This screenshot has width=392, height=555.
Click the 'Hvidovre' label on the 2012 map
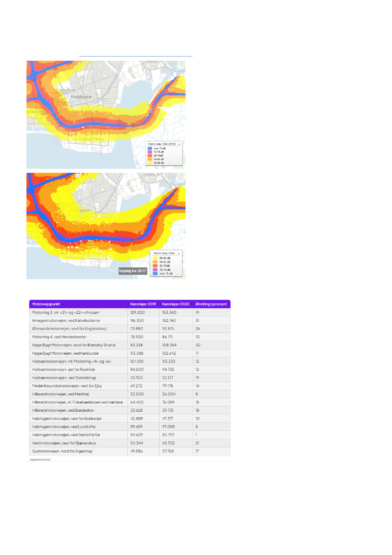(81, 97)
